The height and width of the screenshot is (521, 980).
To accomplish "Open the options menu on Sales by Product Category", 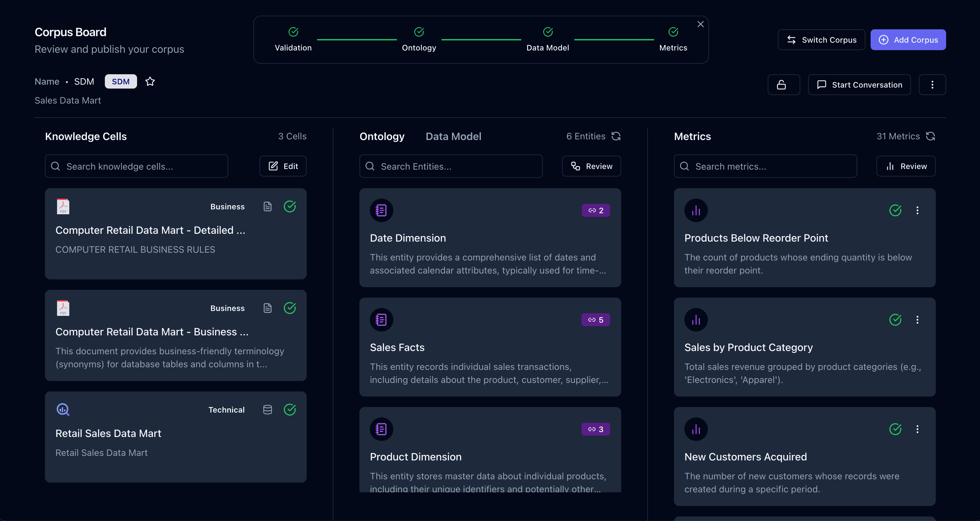I will tap(917, 320).
